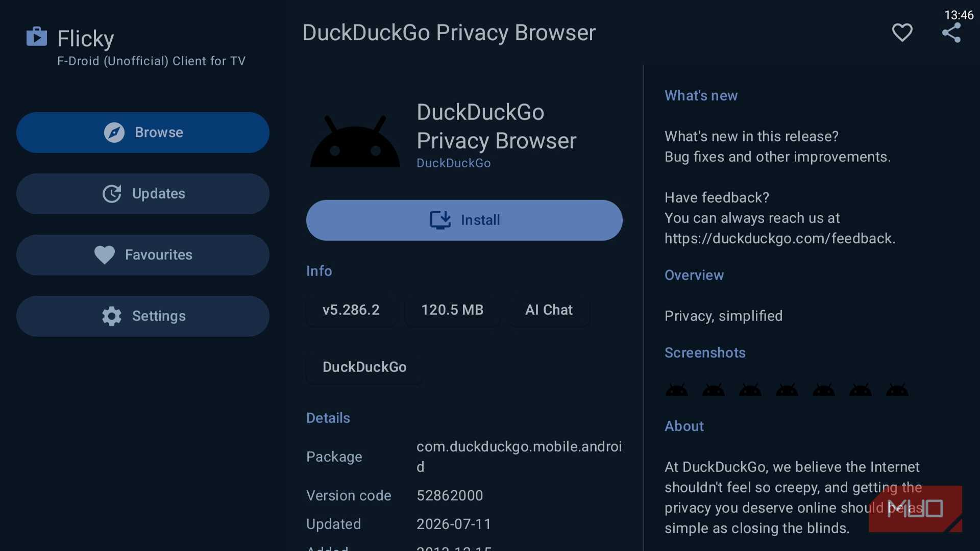Open the third screenshot thumbnail
The image size is (980, 551).
pyautogui.click(x=750, y=390)
